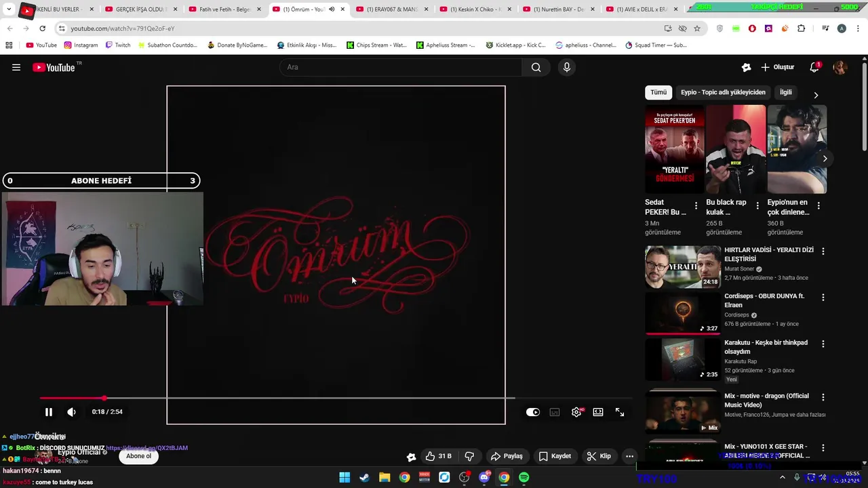Image resolution: width=868 pixels, height=488 pixels.
Task: Pause the Ömrüm video
Action: (x=49, y=412)
